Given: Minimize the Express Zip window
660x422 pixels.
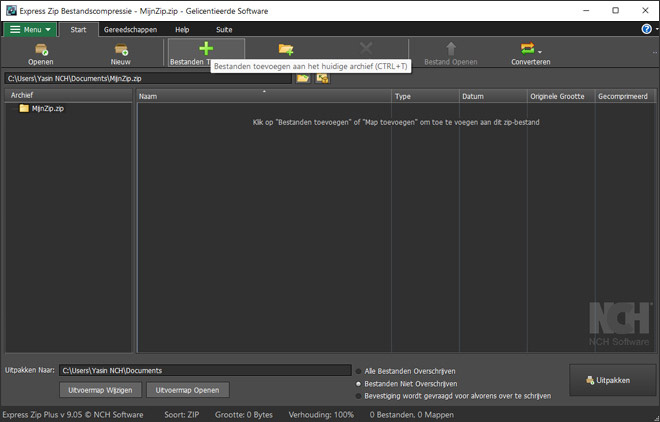Looking at the screenshot, I should (586, 11).
